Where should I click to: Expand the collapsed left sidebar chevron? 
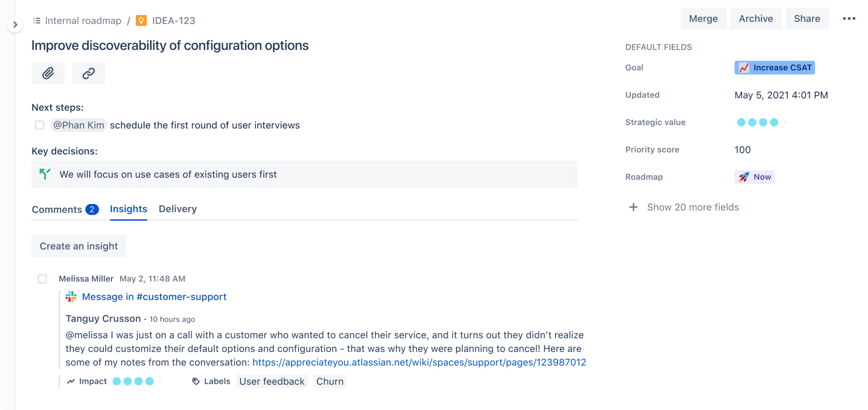(15, 24)
